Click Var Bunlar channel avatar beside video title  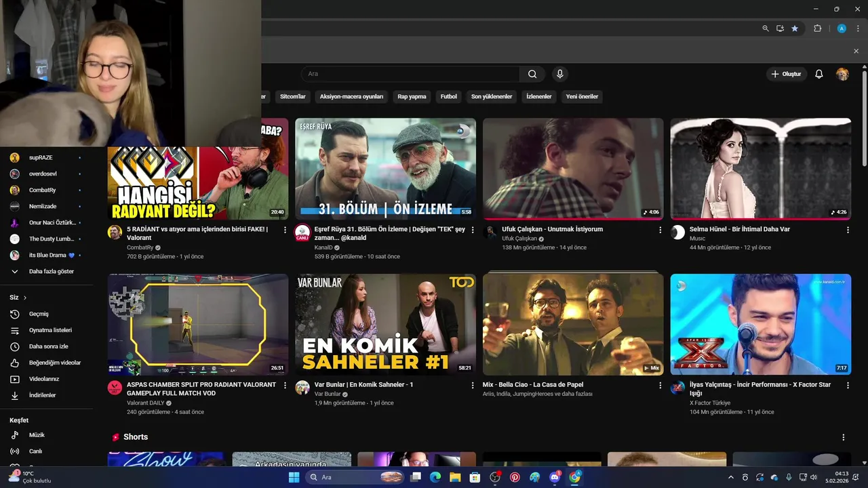click(x=302, y=388)
